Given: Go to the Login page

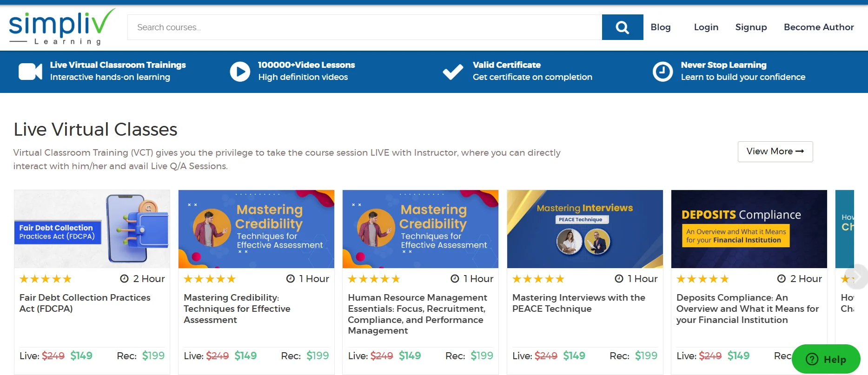Looking at the screenshot, I should coord(706,27).
